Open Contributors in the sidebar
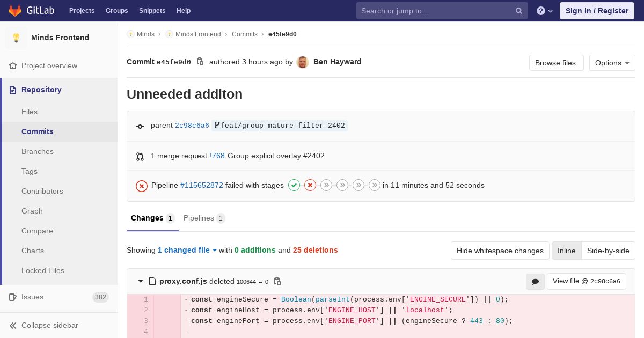 (x=42, y=191)
